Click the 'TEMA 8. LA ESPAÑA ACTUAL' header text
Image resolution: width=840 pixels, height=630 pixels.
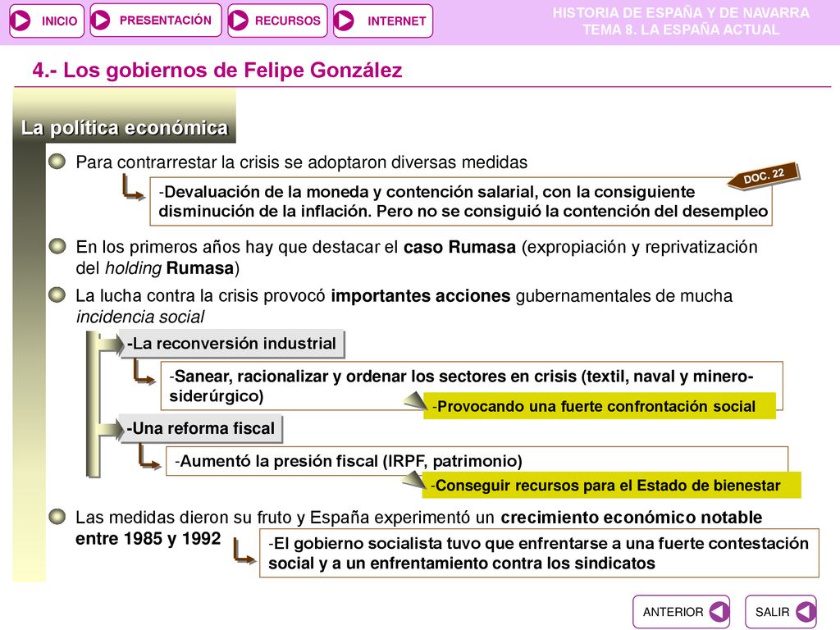point(681,30)
